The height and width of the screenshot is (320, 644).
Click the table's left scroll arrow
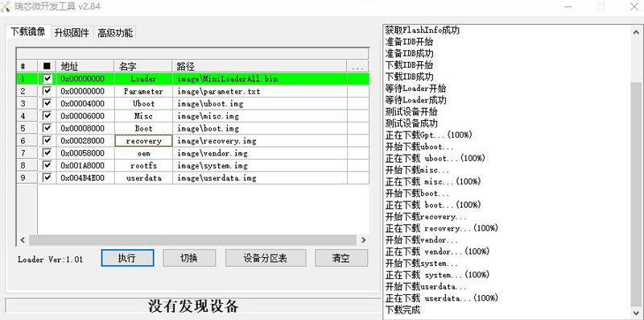23,239
